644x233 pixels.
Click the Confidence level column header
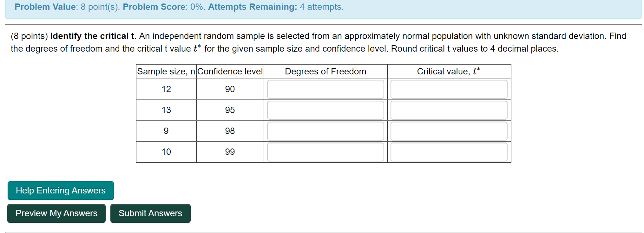230,72
